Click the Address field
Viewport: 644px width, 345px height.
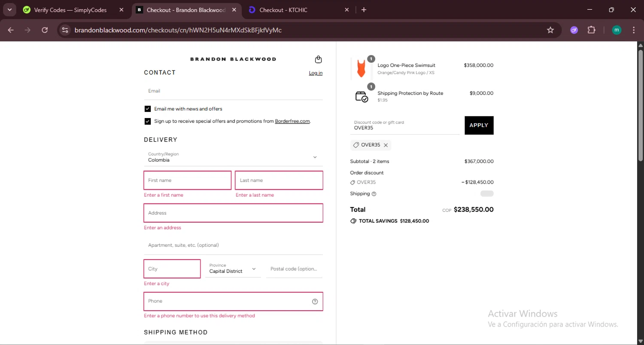(x=233, y=213)
